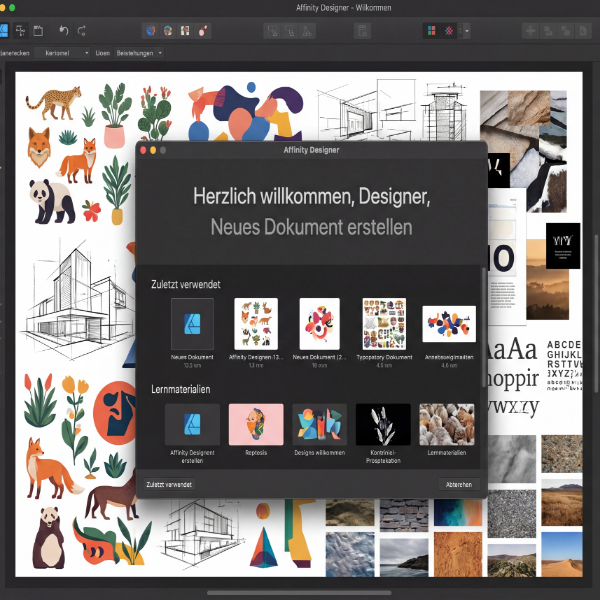Screen dimensions: 600x600
Task: Click the 'Zuletzt verwendet' section heading
Action: (x=186, y=284)
